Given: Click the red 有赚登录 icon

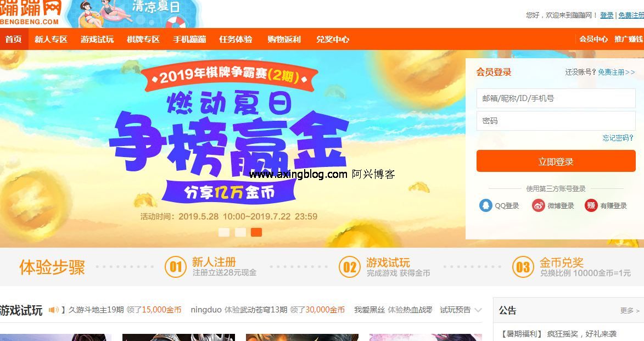Looking at the screenshot, I should 591,205.
